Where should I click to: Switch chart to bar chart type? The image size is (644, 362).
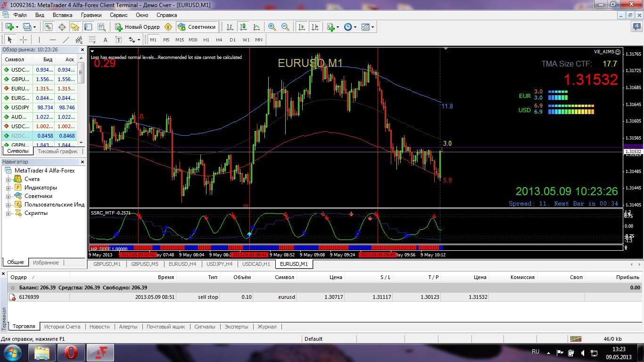click(x=230, y=27)
